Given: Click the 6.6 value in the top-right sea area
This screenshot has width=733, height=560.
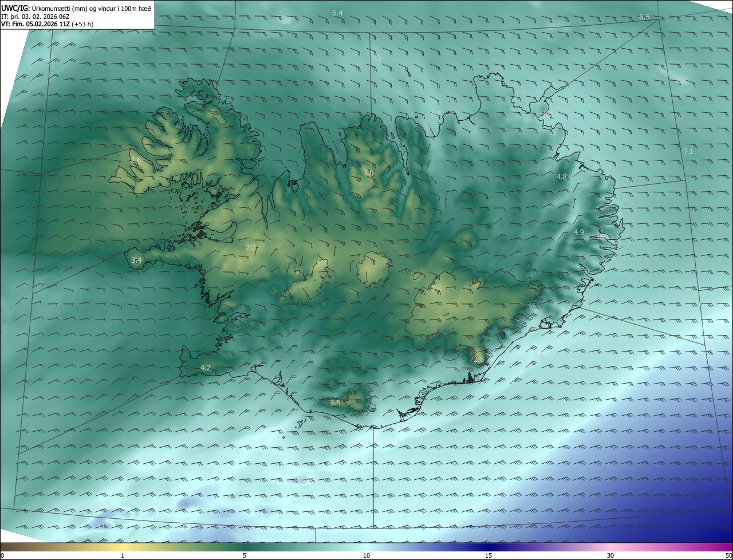Looking at the screenshot, I should pyautogui.click(x=644, y=17).
